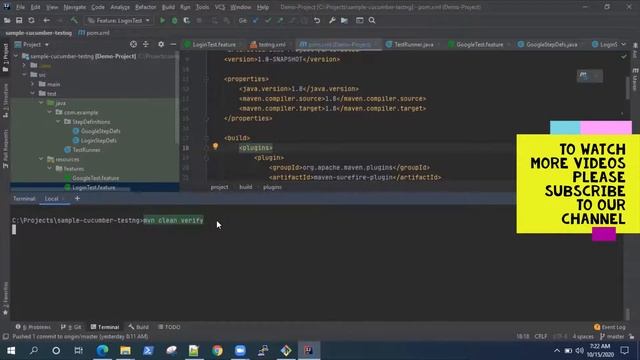Click the Open folder toolbar icon

pos(7,20)
